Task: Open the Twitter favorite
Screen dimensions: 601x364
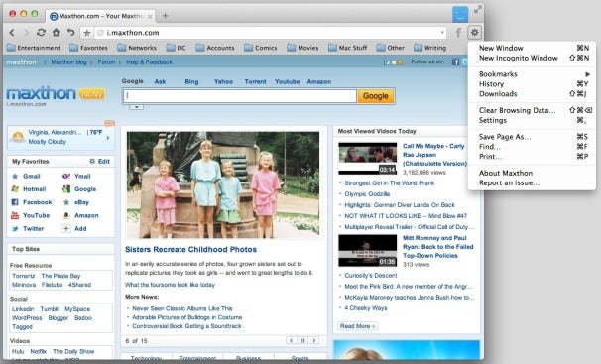Action: click(x=28, y=229)
